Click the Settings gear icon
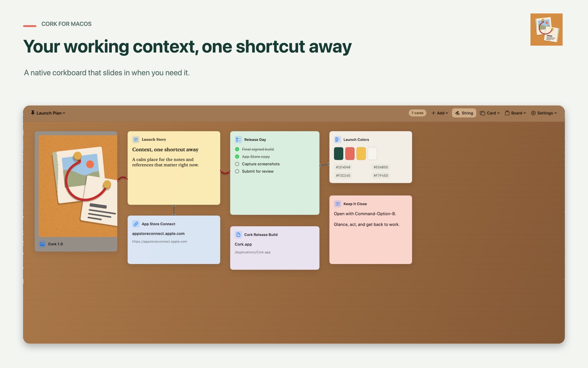The width and height of the screenshot is (588, 368). 533,113
